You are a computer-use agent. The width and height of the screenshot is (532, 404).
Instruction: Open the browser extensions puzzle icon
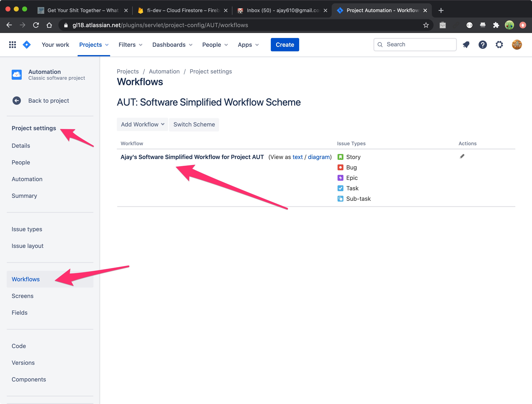point(496,25)
